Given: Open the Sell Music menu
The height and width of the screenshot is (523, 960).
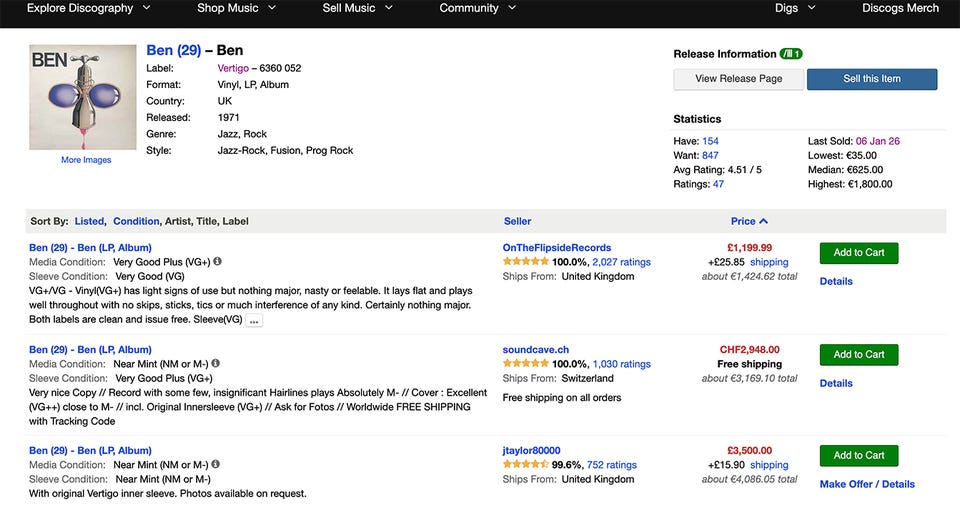Looking at the screenshot, I should point(357,8).
